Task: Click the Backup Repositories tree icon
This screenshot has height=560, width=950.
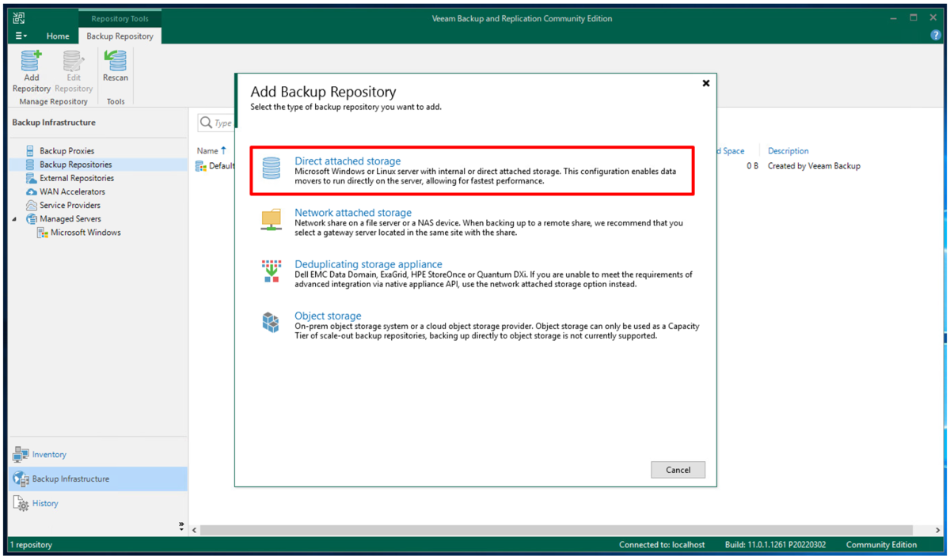Action: tap(30, 165)
